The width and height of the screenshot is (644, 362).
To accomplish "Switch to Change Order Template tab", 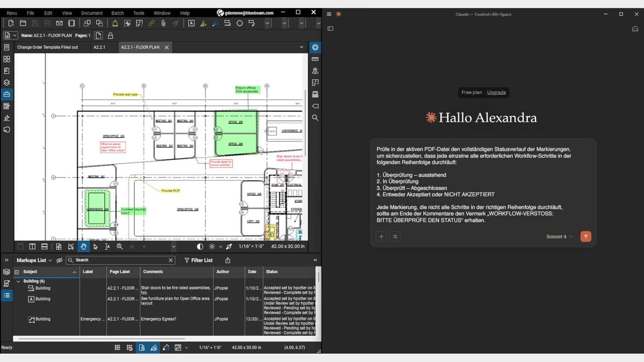I will [48, 47].
